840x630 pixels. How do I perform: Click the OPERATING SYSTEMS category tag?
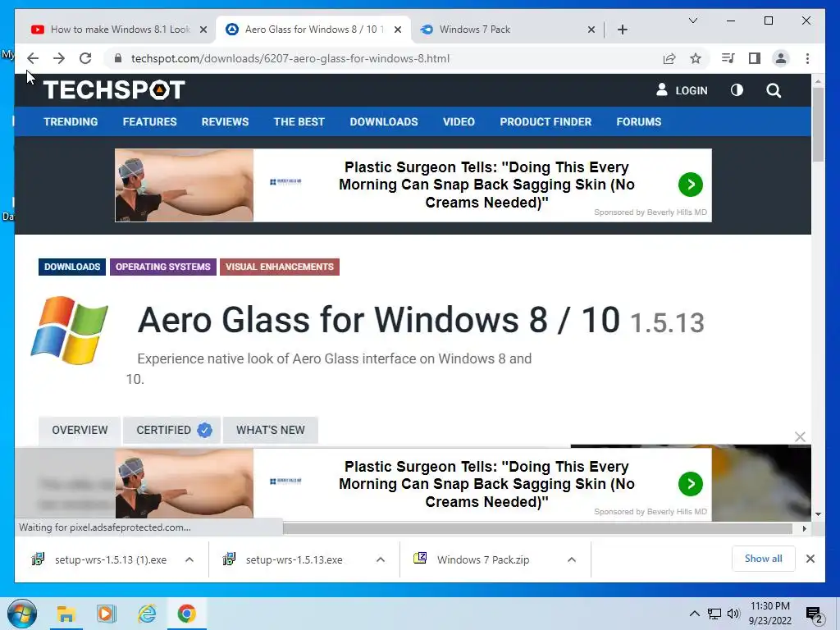point(163,267)
